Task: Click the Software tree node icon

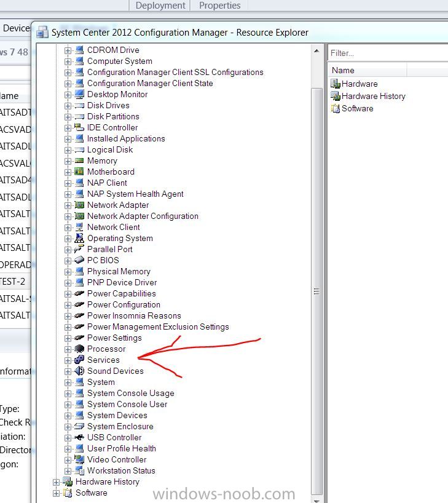Action: click(68, 493)
